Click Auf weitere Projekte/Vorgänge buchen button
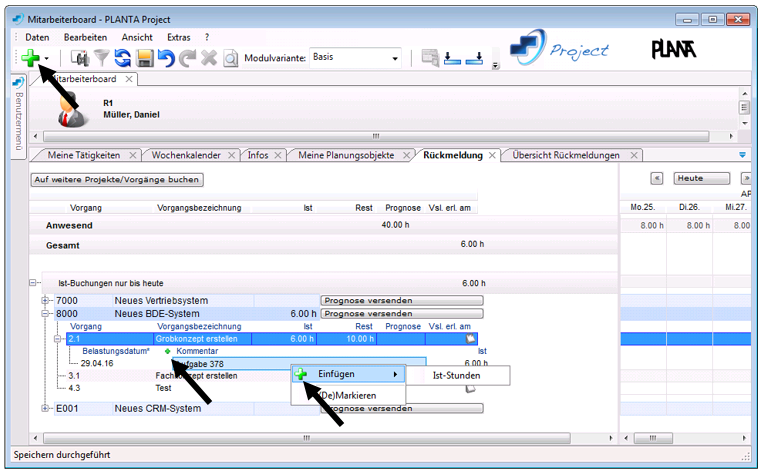The image size is (763, 475). tap(117, 180)
